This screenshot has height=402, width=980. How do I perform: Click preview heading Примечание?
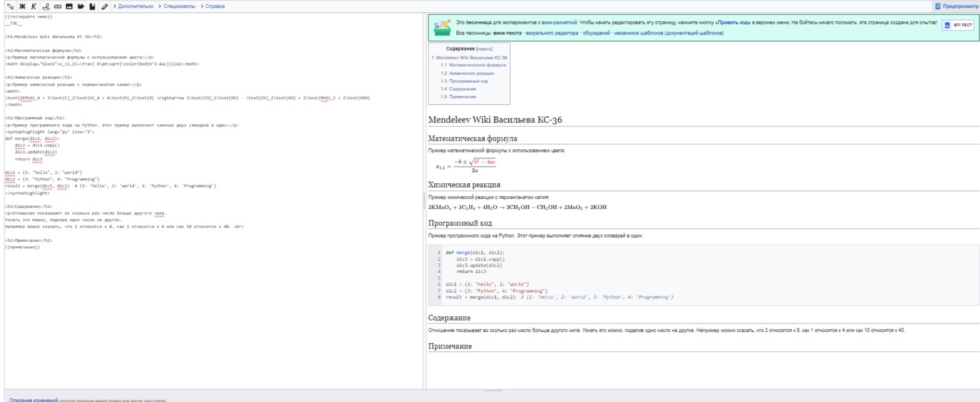450,346
